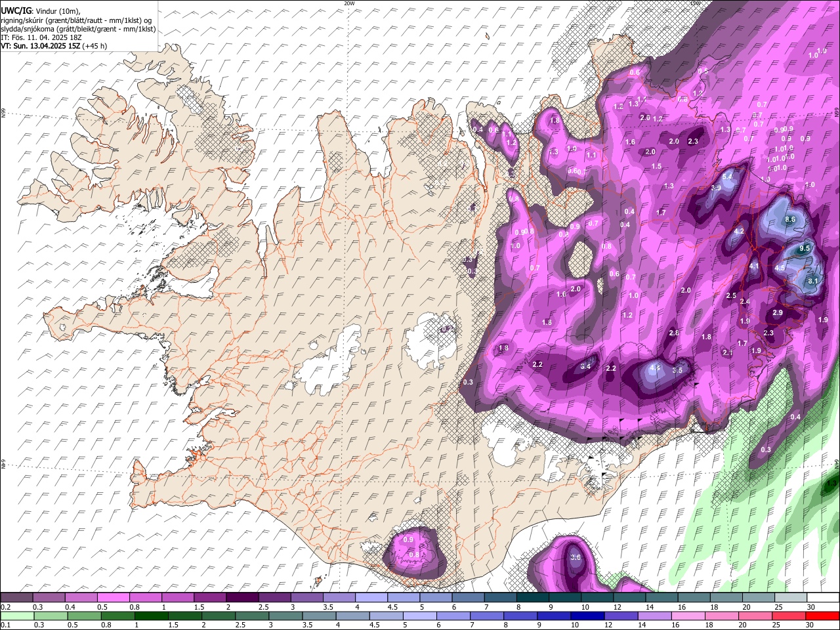The image size is (840, 630).
Task: Click the 2.5 label on the bottom rain scale
Action: point(241,625)
